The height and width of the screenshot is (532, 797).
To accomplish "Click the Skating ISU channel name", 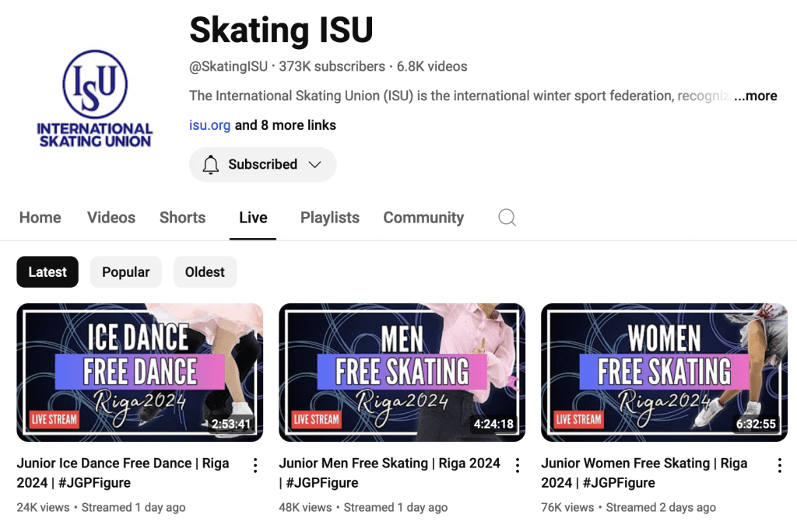I will coord(281,30).
